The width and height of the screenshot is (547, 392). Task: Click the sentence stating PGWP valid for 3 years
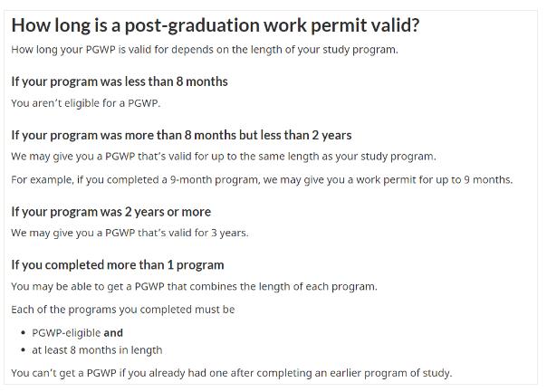point(130,233)
